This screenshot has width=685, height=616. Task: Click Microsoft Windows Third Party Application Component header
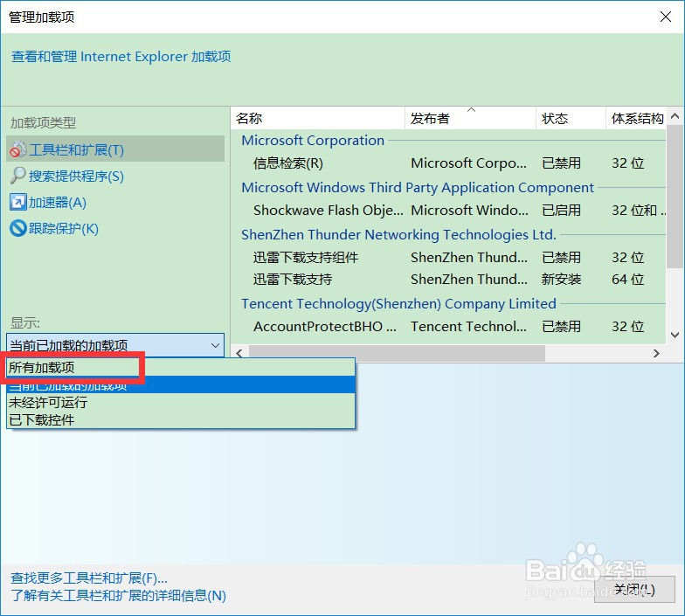point(418,187)
